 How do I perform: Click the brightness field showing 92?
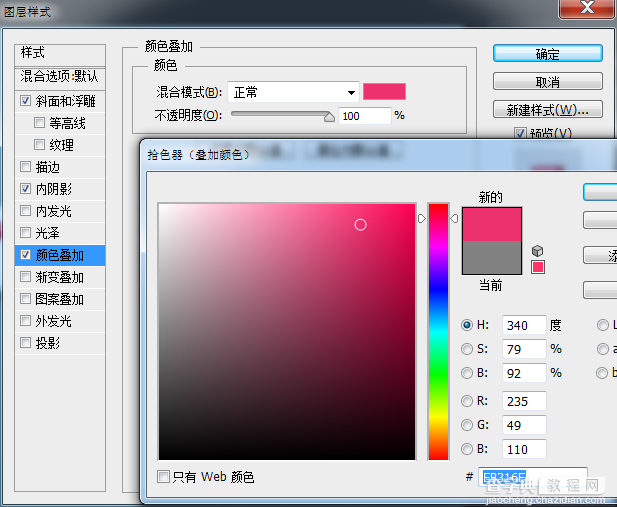click(524, 373)
